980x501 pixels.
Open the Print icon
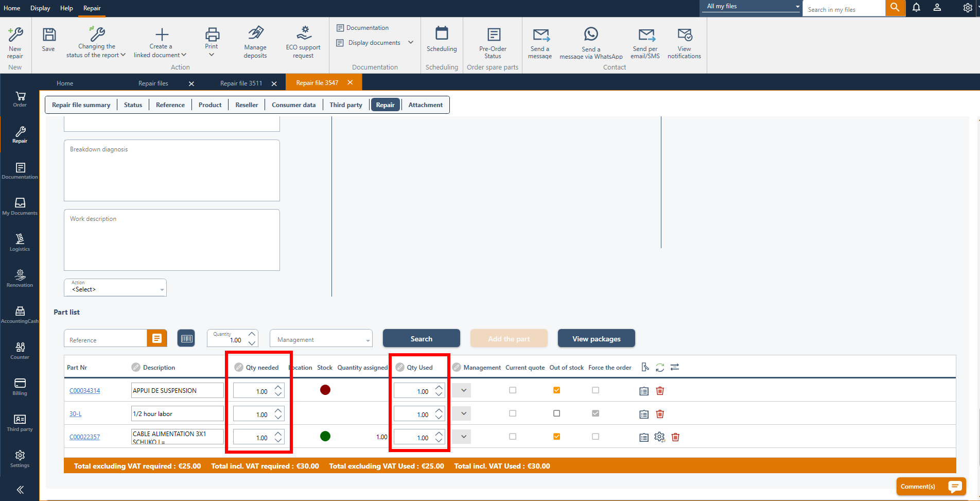point(212,34)
